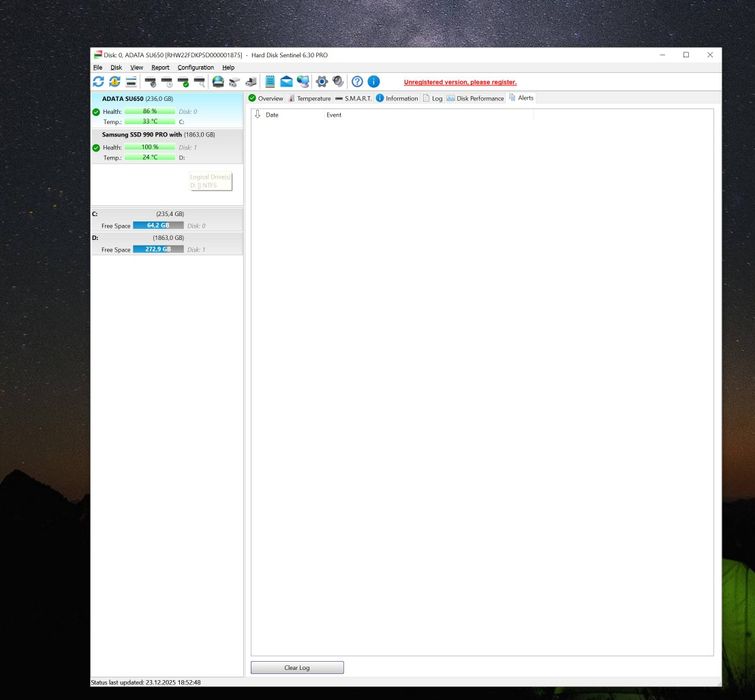Open the Report menu
Viewport: 755px width, 700px height.
click(160, 67)
